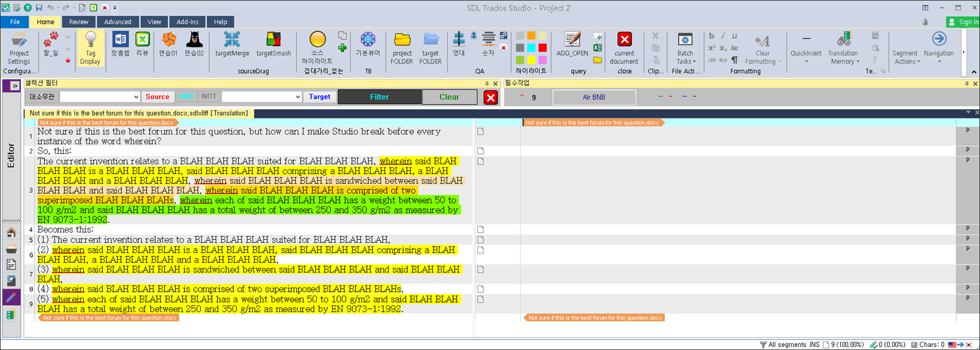Image resolution: width=980 pixels, height=350 pixels.
Task: Open the Navigation dropdown
Action: [x=939, y=48]
